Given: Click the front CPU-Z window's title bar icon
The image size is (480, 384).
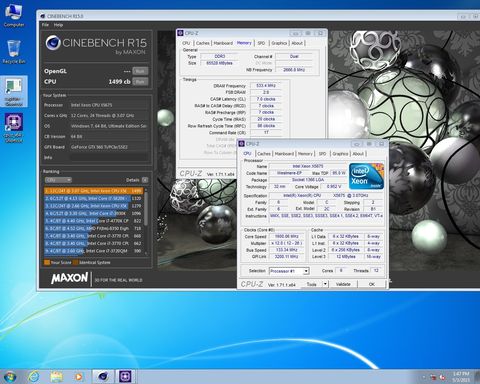Looking at the screenshot, I should point(242,144).
